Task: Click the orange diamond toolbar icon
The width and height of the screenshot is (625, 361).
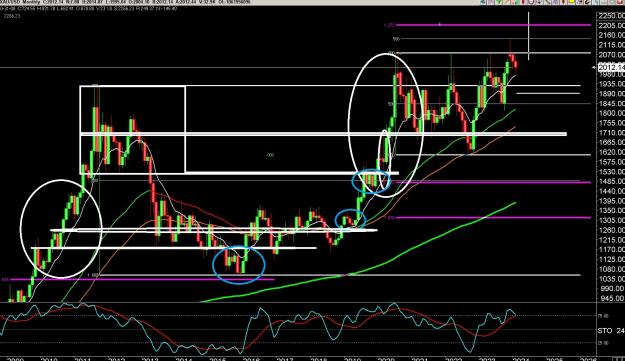Action: (x=563, y=2)
